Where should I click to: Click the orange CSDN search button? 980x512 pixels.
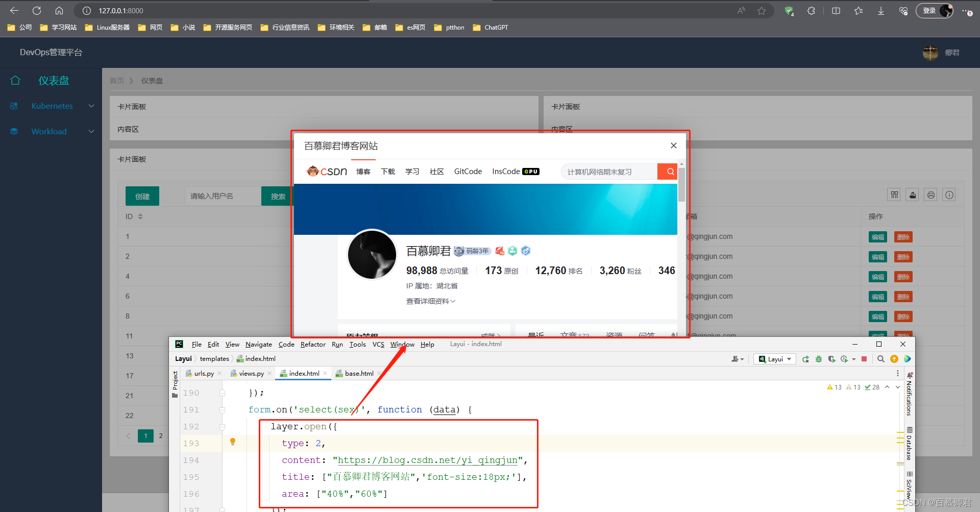[x=668, y=172]
